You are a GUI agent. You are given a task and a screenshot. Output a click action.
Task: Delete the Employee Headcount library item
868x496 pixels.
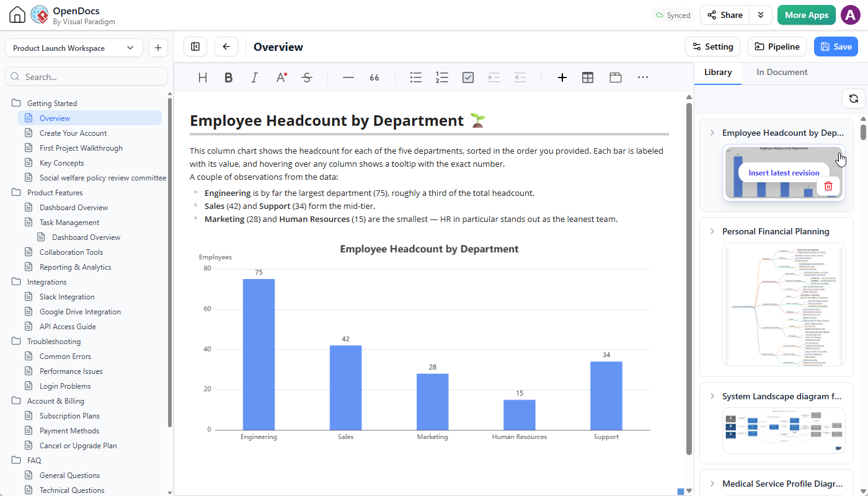[x=828, y=185]
